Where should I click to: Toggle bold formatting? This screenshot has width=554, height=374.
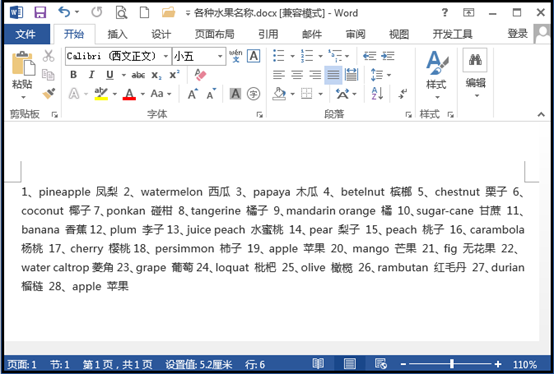(x=73, y=75)
